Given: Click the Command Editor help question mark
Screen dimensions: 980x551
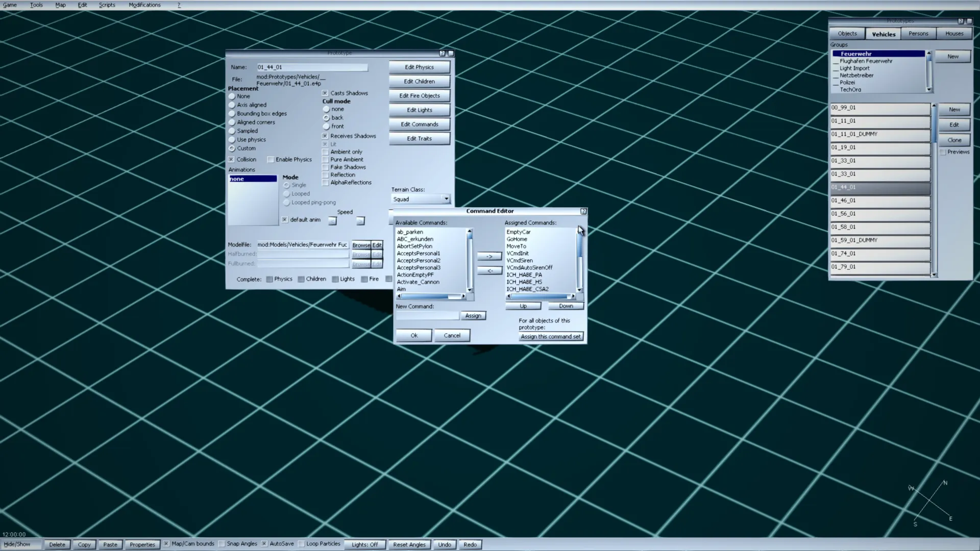Looking at the screenshot, I should click(x=583, y=211).
